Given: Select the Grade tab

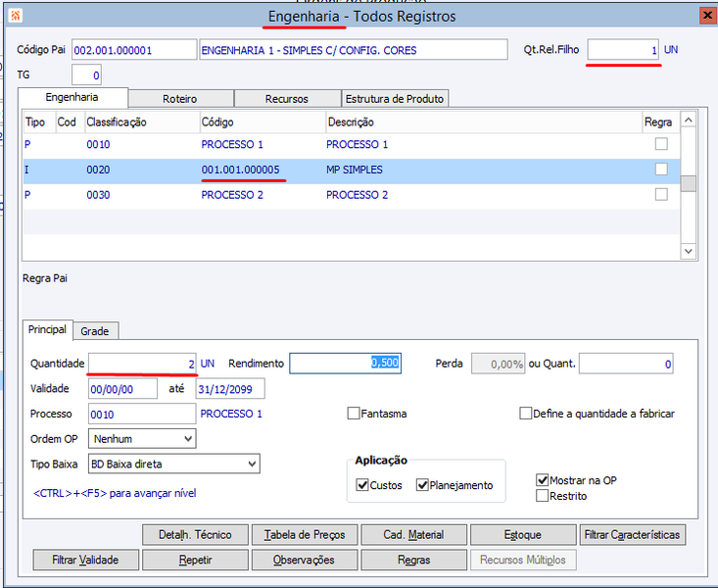Looking at the screenshot, I should click(94, 331).
